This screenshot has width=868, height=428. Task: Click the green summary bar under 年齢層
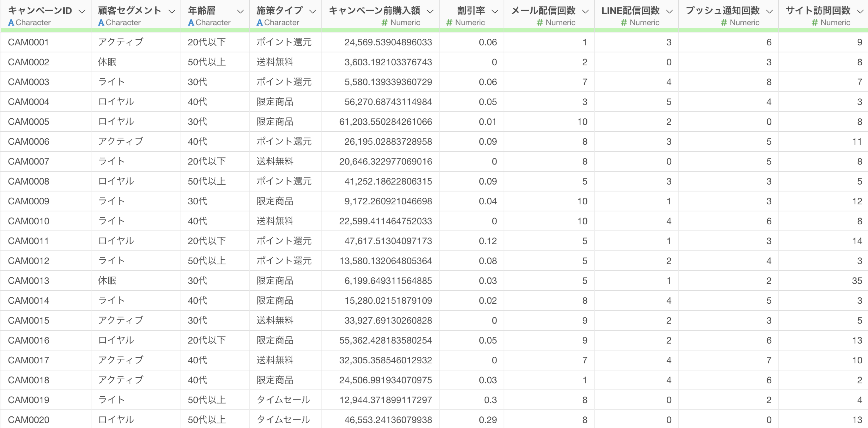215,30
